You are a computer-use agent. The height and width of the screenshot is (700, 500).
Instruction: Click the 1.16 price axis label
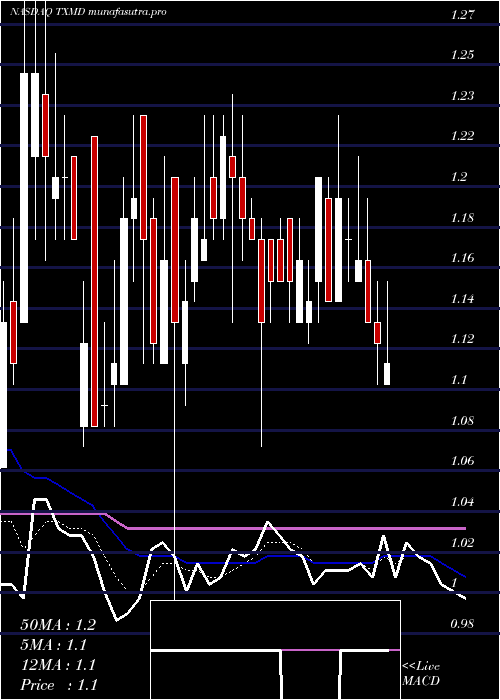[x=462, y=258]
